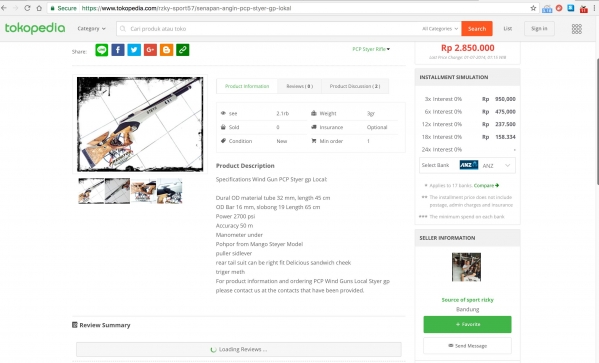Open the Category dropdown
599x363 pixels.
click(x=91, y=29)
